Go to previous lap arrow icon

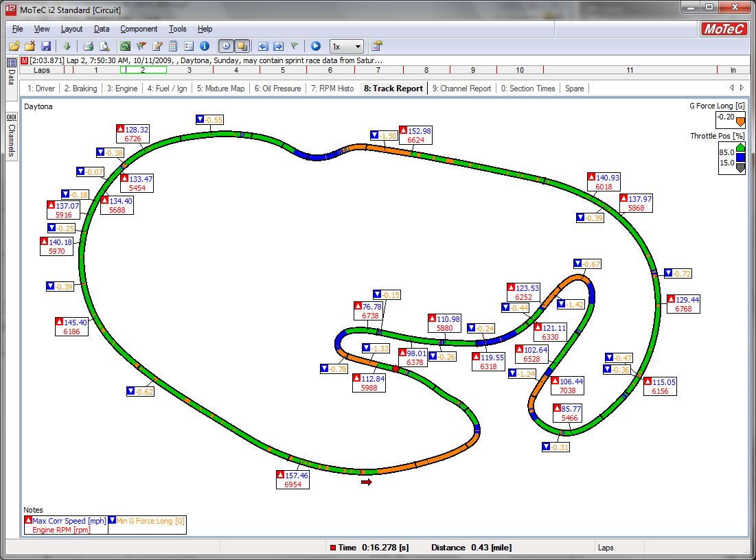click(263, 46)
